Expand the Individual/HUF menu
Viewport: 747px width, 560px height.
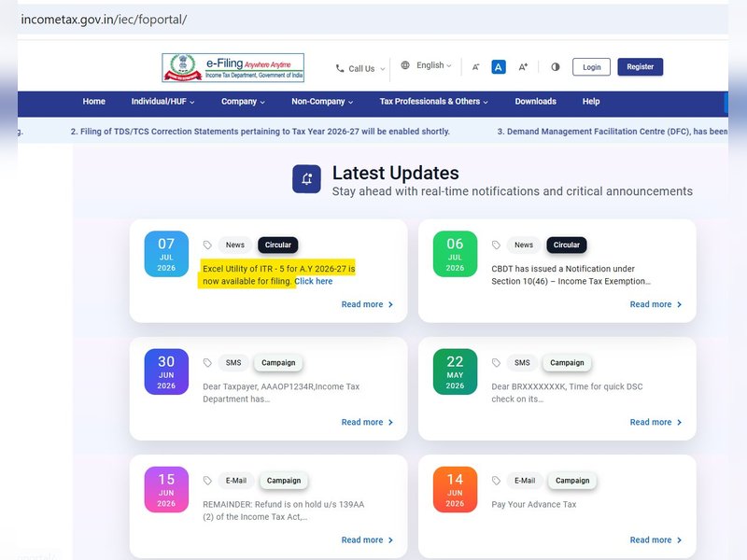[x=162, y=102]
